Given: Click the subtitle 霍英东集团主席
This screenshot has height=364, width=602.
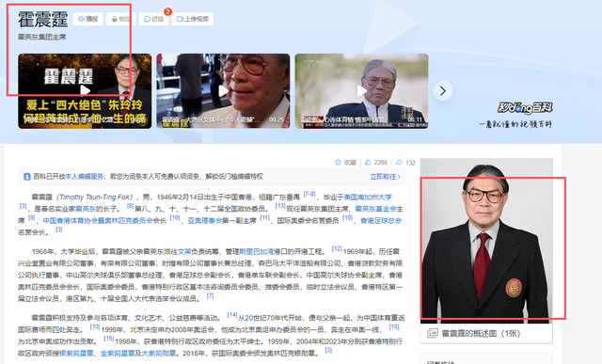Looking at the screenshot, I should tap(41, 38).
